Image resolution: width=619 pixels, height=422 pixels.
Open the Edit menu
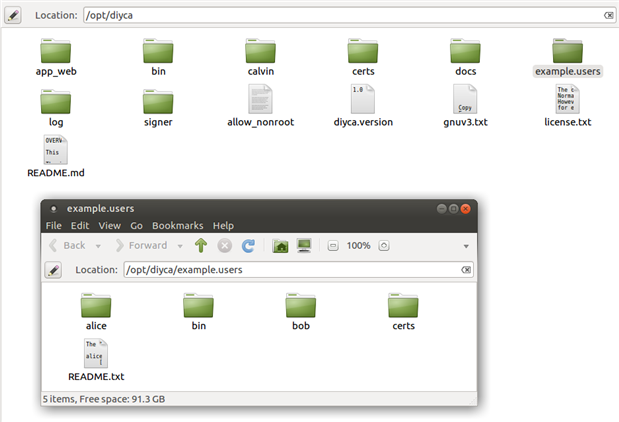[80, 226]
